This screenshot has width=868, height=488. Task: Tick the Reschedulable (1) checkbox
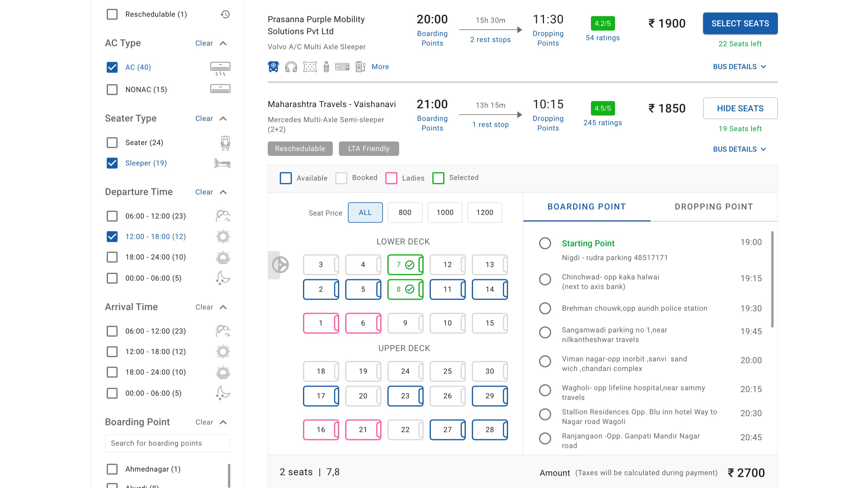[112, 14]
